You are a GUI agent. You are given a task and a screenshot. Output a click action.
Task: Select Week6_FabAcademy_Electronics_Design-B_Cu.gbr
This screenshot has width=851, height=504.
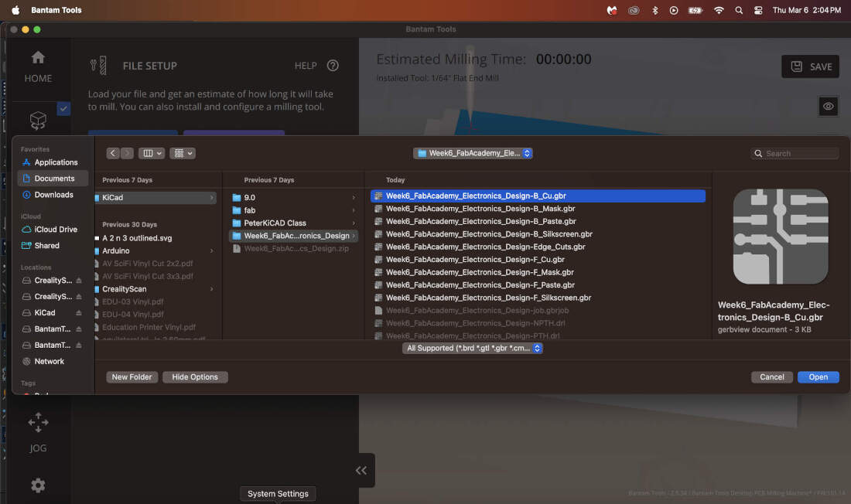(x=538, y=196)
